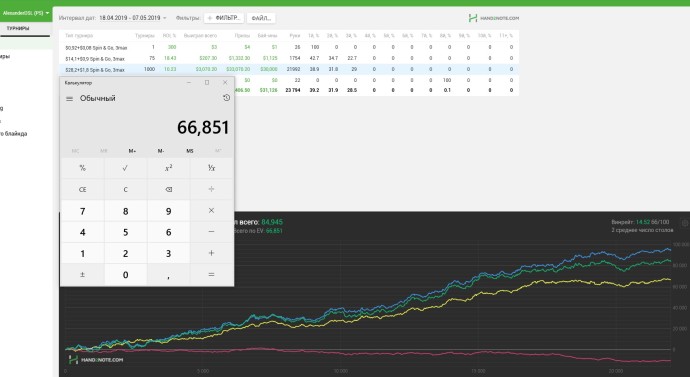Click calculator digit 5

click(x=125, y=232)
